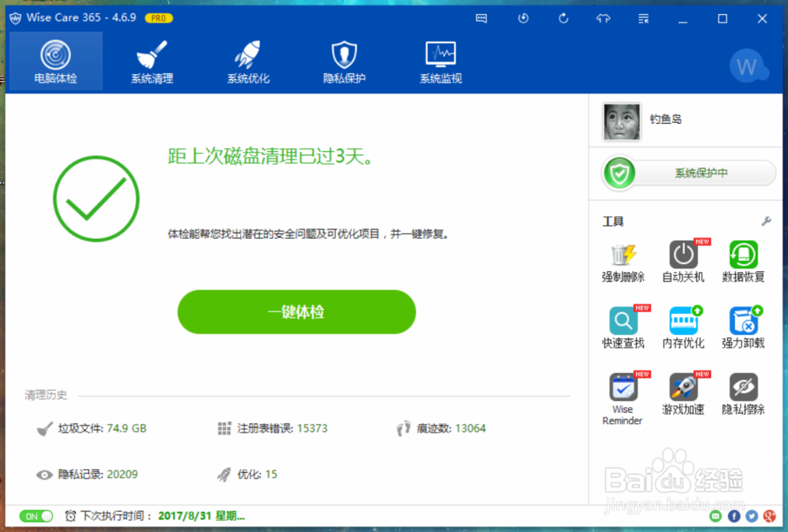Launch 自动关机 auto shutdown tool
Viewport: 788px width, 532px height.
[x=683, y=262]
